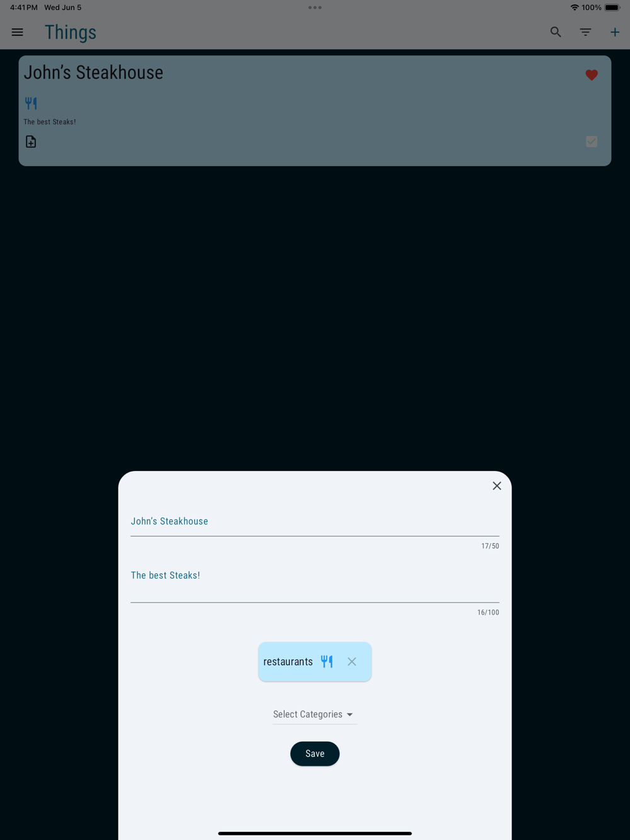Click the Select Categories dropdown arrow
The height and width of the screenshot is (840, 630).
pos(350,715)
